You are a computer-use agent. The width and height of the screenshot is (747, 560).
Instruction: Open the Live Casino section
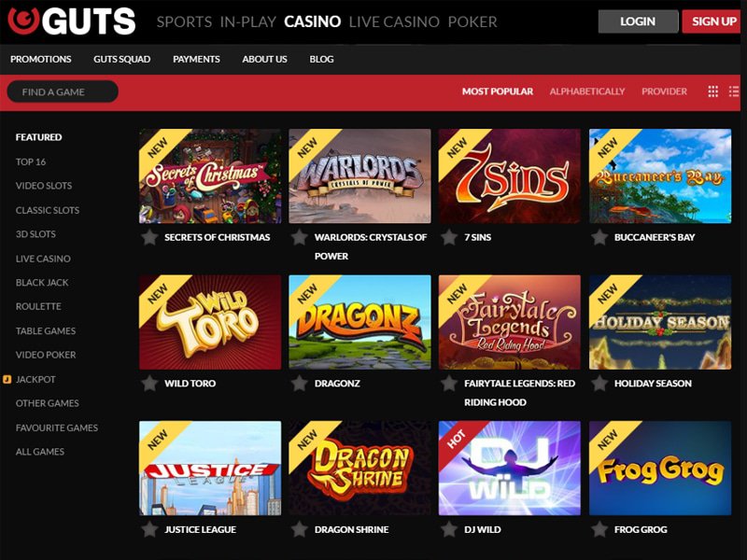pyautogui.click(x=394, y=21)
